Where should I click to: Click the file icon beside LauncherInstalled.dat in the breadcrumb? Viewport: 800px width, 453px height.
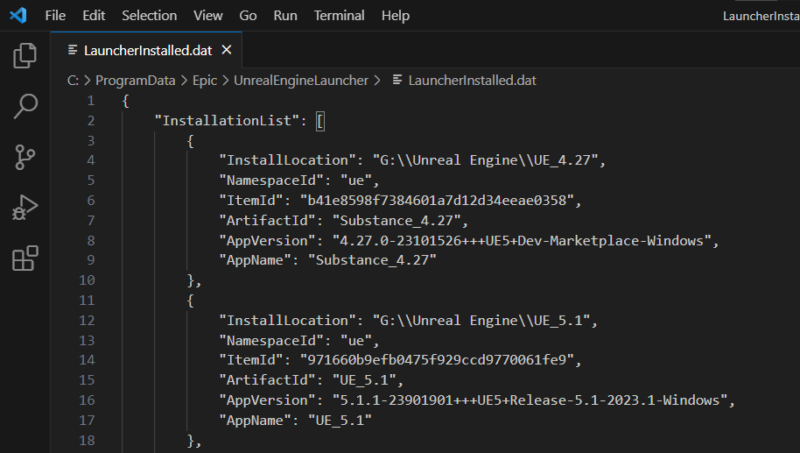pyautogui.click(x=397, y=80)
